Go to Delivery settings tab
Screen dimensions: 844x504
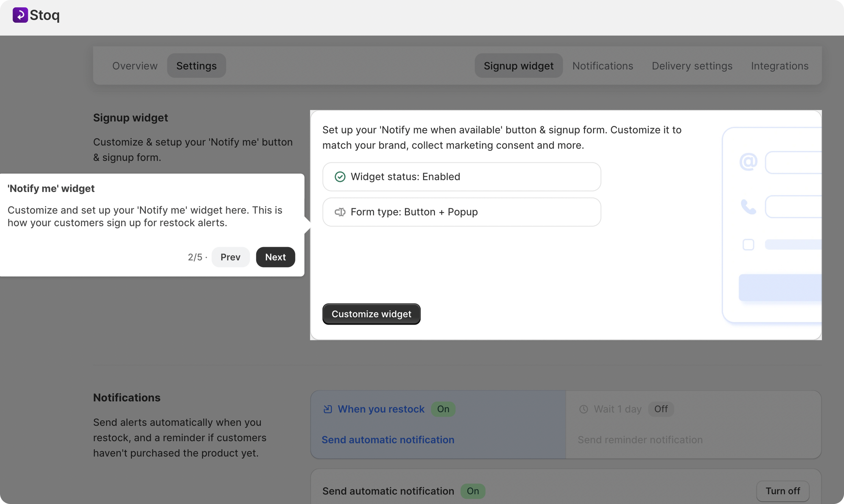tap(692, 66)
